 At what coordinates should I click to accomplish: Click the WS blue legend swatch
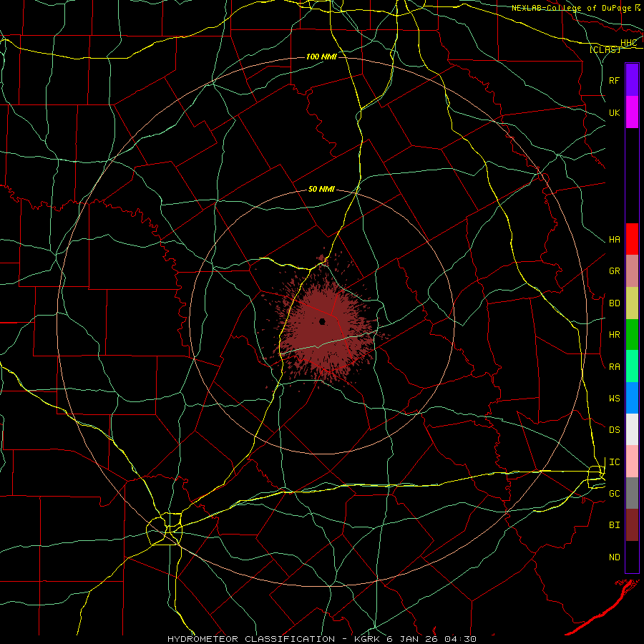[632, 398]
